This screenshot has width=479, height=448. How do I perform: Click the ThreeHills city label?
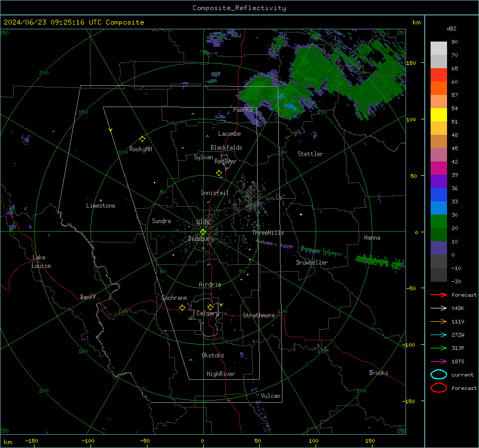coord(268,233)
